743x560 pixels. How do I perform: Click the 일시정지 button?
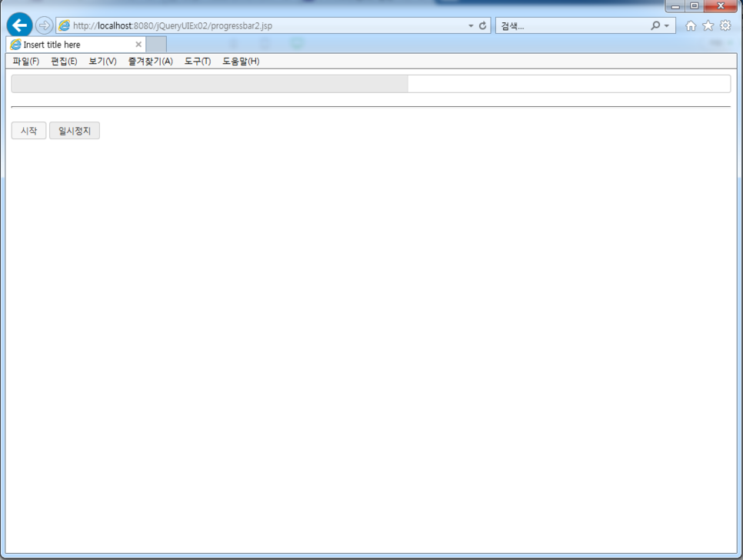coord(75,131)
